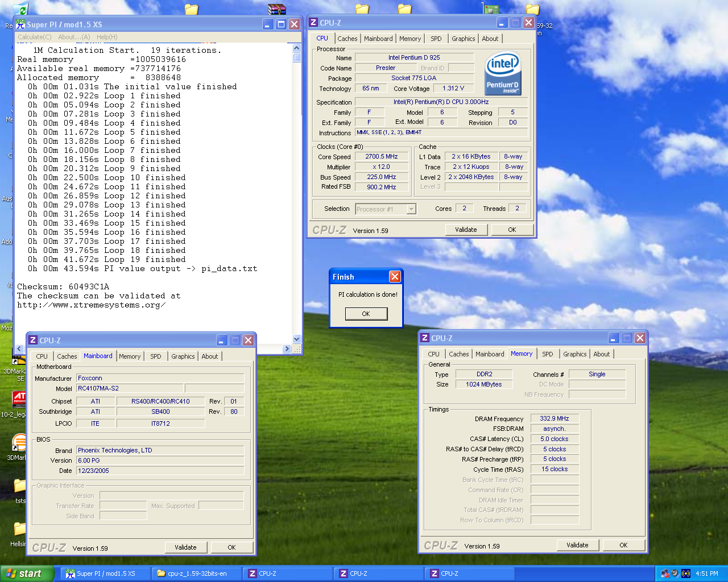Click Checksum: 60493C1A line in Super PI
This screenshot has height=582, width=728.
point(63,286)
